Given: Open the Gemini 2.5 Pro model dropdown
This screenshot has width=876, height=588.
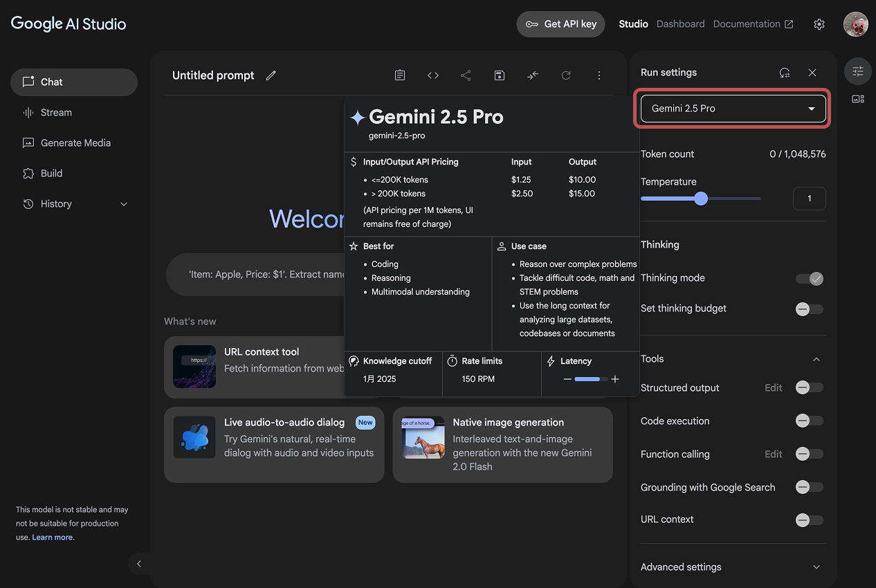Looking at the screenshot, I should coord(733,109).
